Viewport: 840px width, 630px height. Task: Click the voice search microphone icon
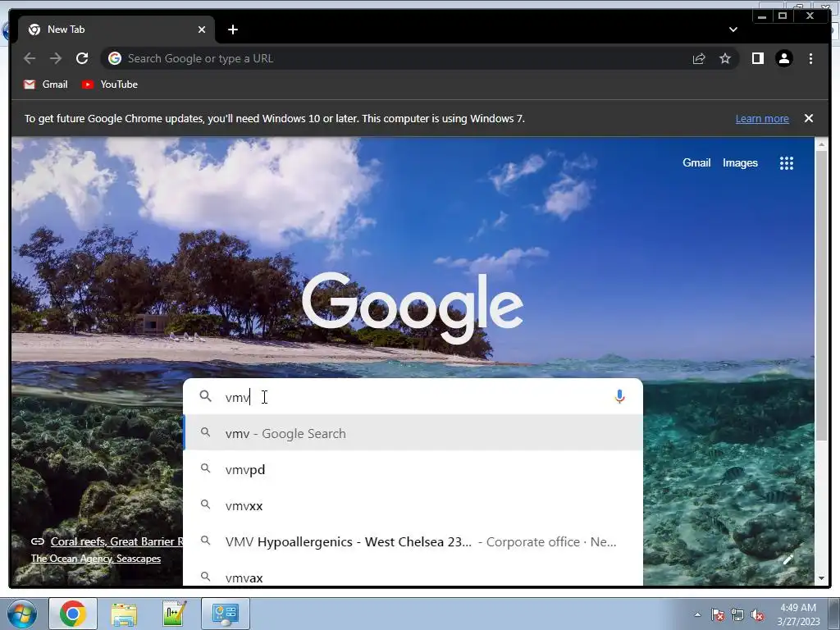[x=620, y=396]
